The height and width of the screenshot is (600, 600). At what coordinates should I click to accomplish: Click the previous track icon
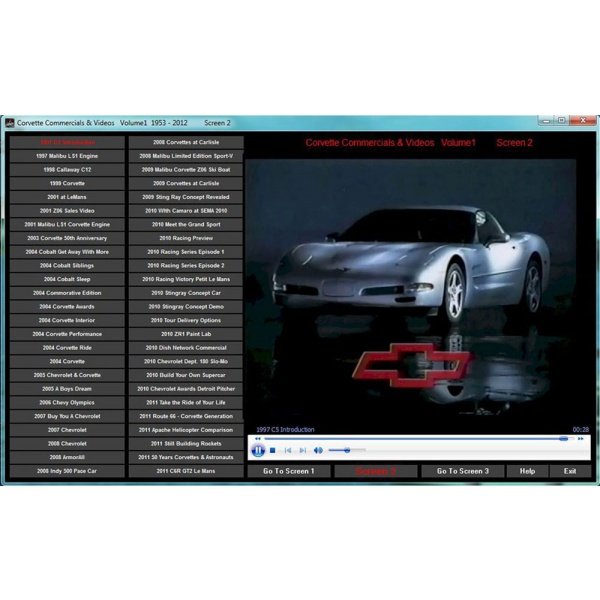pyautogui.click(x=288, y=450)
